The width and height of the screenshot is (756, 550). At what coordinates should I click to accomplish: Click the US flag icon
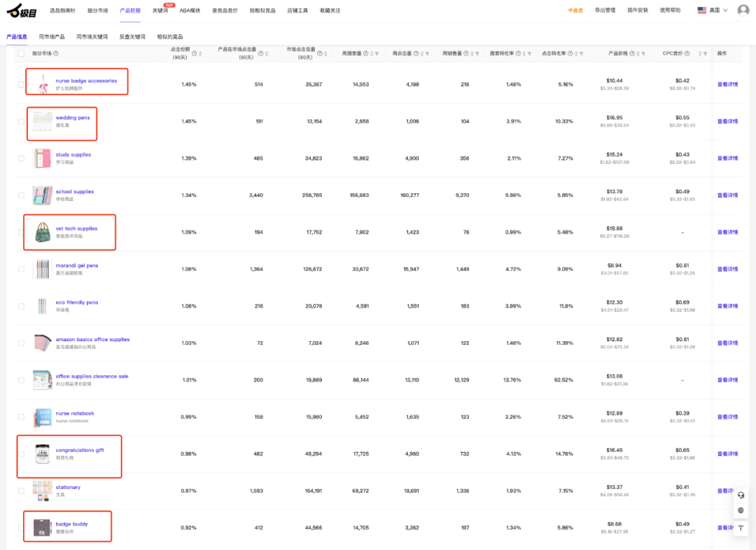pyautogui.click(x=702, y=10)
